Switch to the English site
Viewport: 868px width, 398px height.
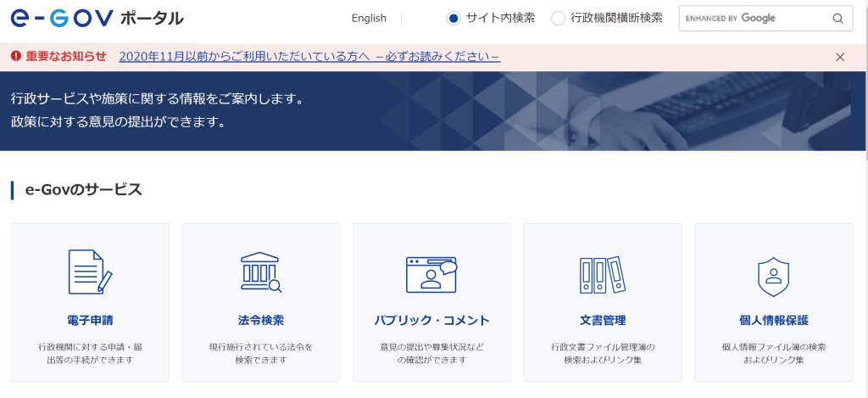pos(369,19)
